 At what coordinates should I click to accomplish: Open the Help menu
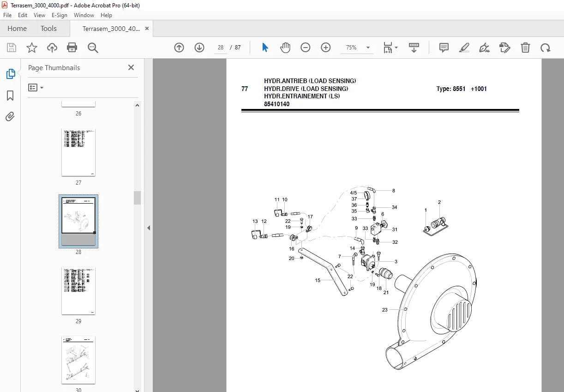pos(107,15)
